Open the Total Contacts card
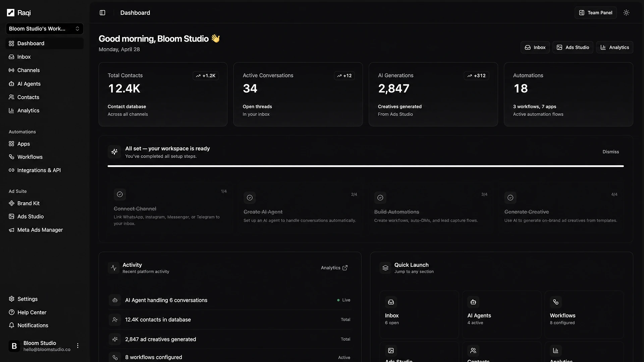Screen dimensions: 644x362 click(x=163, y=94)
